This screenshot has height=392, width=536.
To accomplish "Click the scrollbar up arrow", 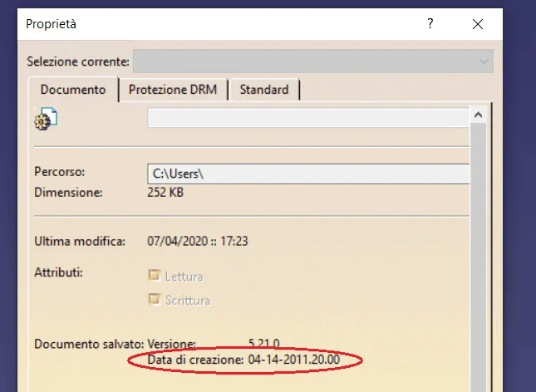I will point(478,113).
